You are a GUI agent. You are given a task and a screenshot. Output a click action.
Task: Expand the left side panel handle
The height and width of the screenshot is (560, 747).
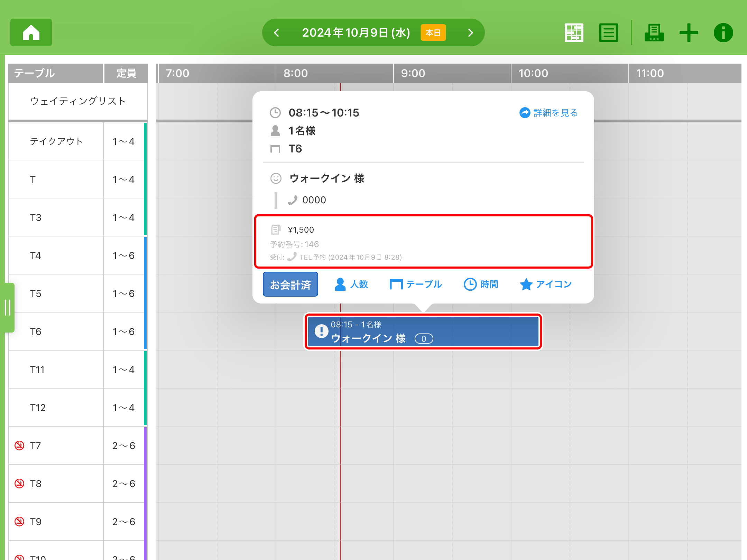click(8, 307)
